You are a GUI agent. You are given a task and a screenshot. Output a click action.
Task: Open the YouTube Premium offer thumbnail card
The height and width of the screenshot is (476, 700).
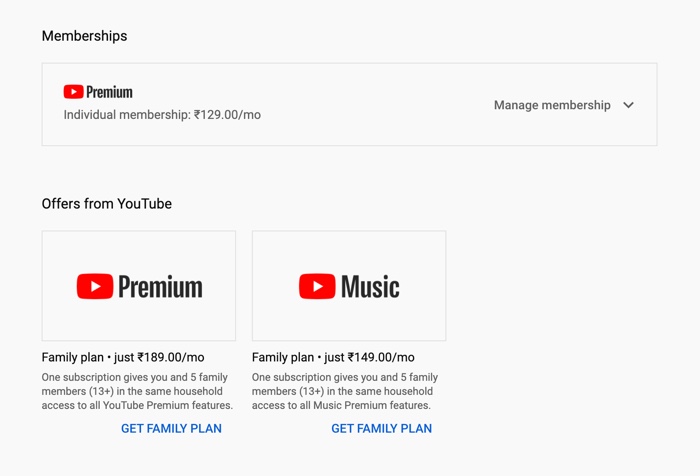point(139,286)
